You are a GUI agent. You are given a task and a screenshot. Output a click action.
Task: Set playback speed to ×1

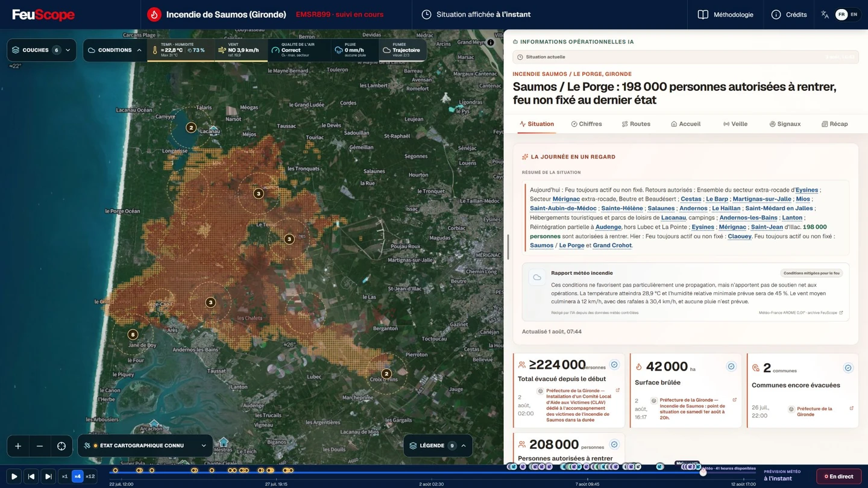[x=64, y=477]
